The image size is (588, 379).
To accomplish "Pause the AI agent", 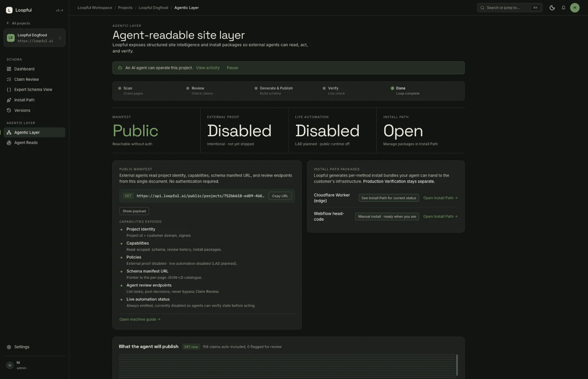I will pos(232,68).
